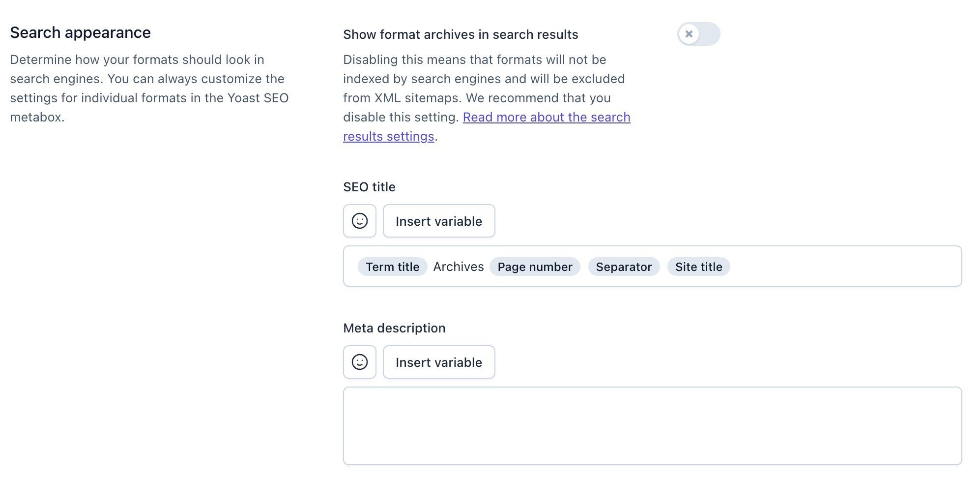Click the smiley icon above the Meta description box
The image size is (980, 480).
(x=359, y=362)
